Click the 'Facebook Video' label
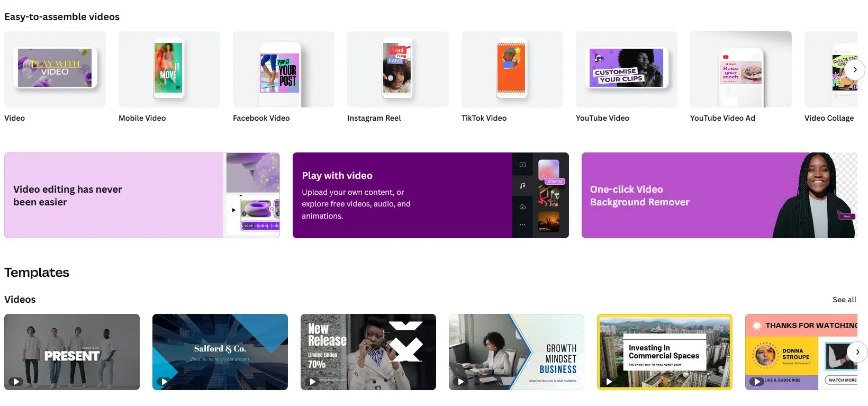The height and width of the screenshot is (406, 868). coord(261,118)
